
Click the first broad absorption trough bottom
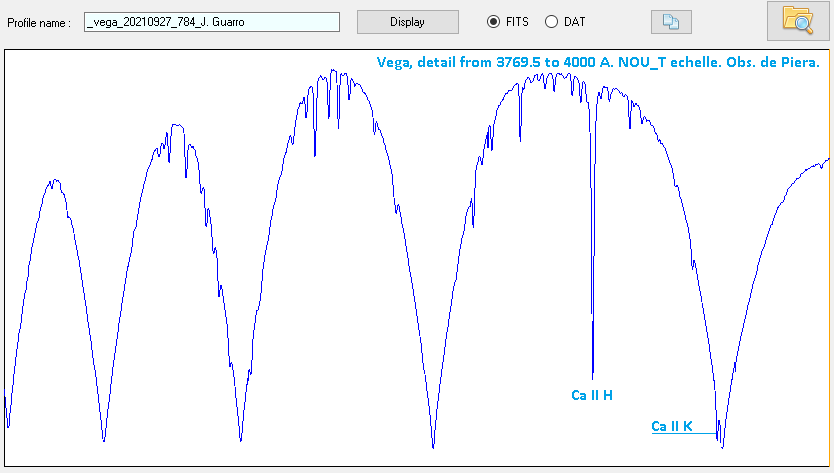[104, 440]
